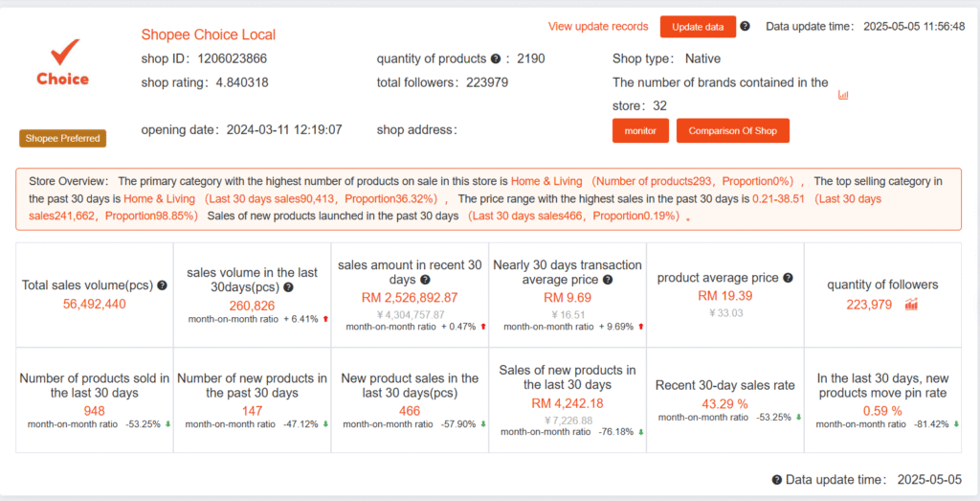The width and height of the screenshot is (980, 501).
Task: Click RM 2,526,892.87 sales amount
Action: coord(410,298)
